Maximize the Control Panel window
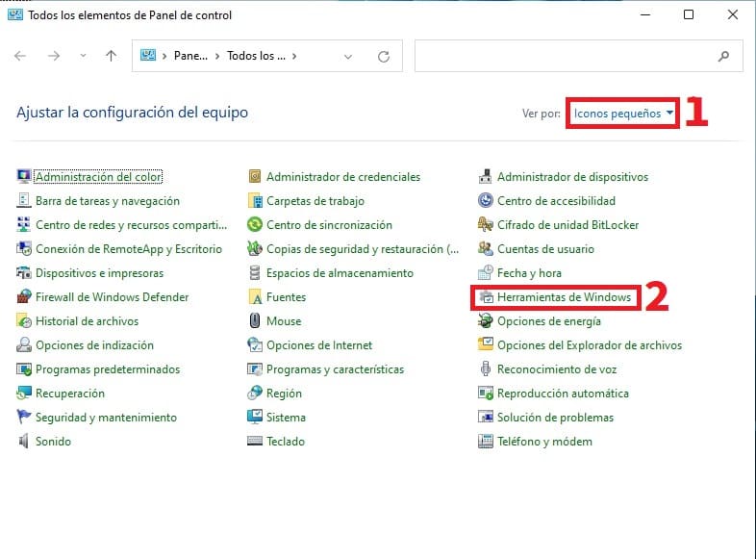Image resolution: width=756 pixels, height=559 pixels. point(689,14)
